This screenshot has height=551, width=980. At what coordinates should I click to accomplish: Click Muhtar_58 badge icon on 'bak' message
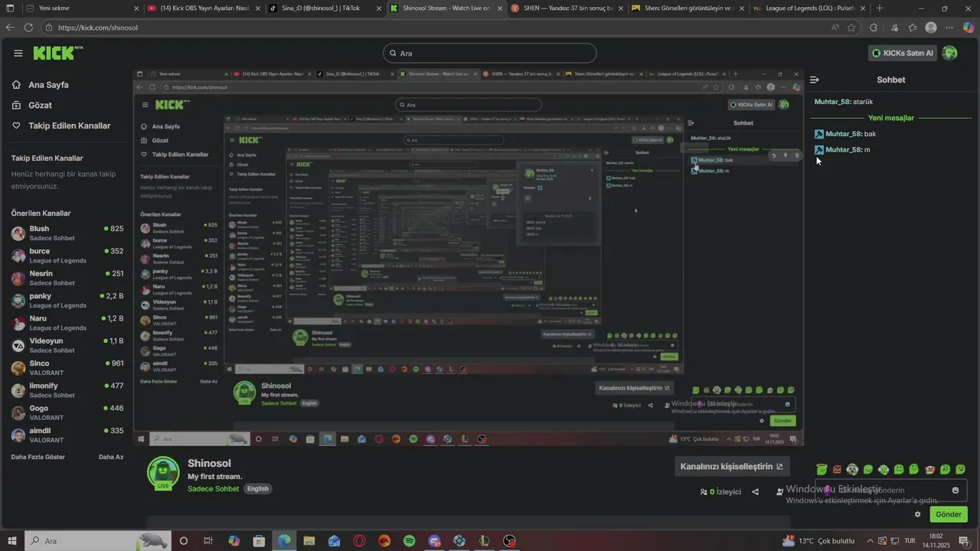pos(819,134)
